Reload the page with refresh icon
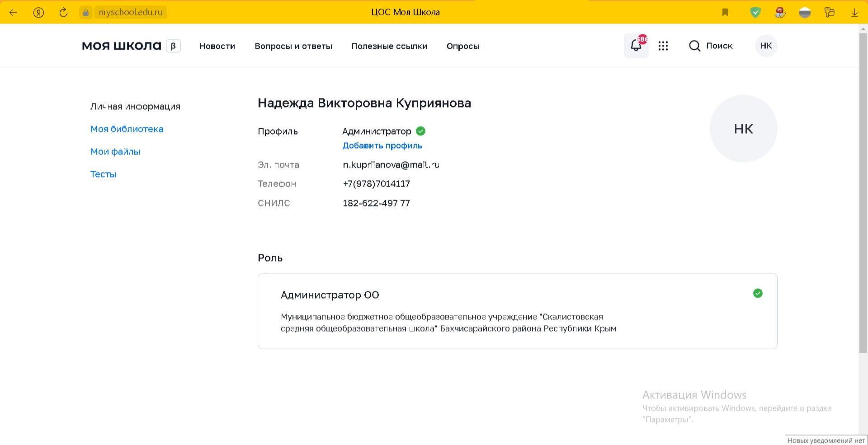The image size is (868, 445). [x=63, y=12]
